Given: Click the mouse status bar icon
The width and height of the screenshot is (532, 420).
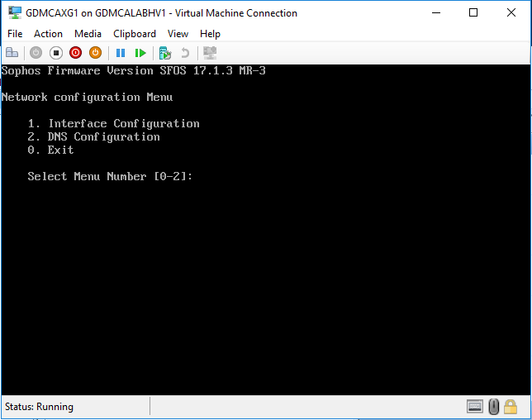Looking at the screenshot, I should tap(494, 407).
